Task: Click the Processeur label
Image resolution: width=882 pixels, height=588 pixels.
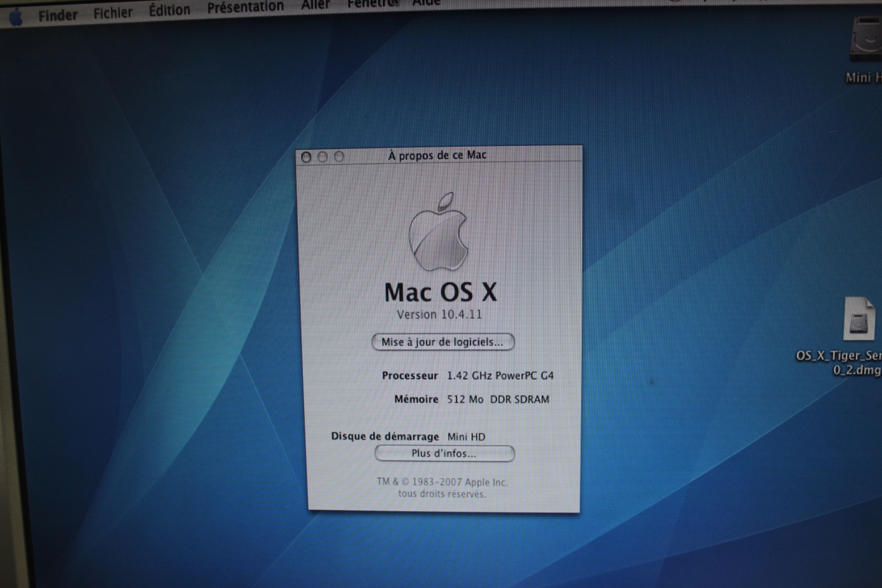Action: 410,376
